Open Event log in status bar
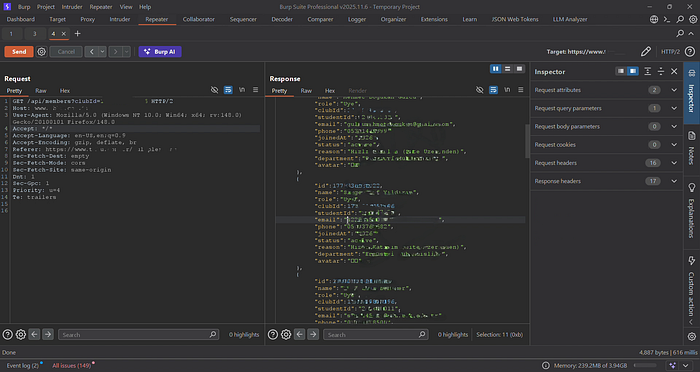This screenshot has width=700, height=372. click(x=22, y=365)
